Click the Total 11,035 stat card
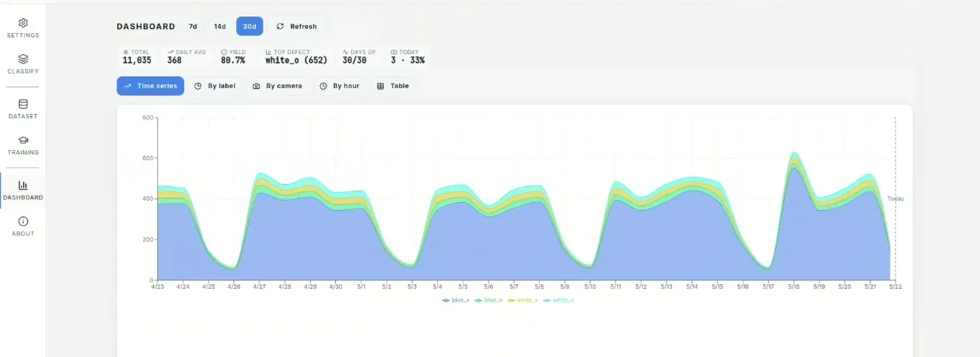The image size is (980, 357). click(x=137, y=57)
